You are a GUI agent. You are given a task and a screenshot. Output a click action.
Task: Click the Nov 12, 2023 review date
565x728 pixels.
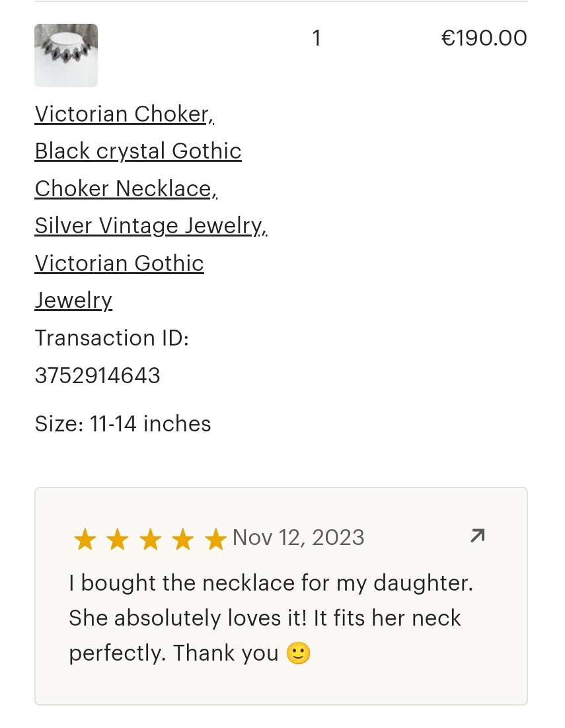pyautogui.click(x=298, y=537)
